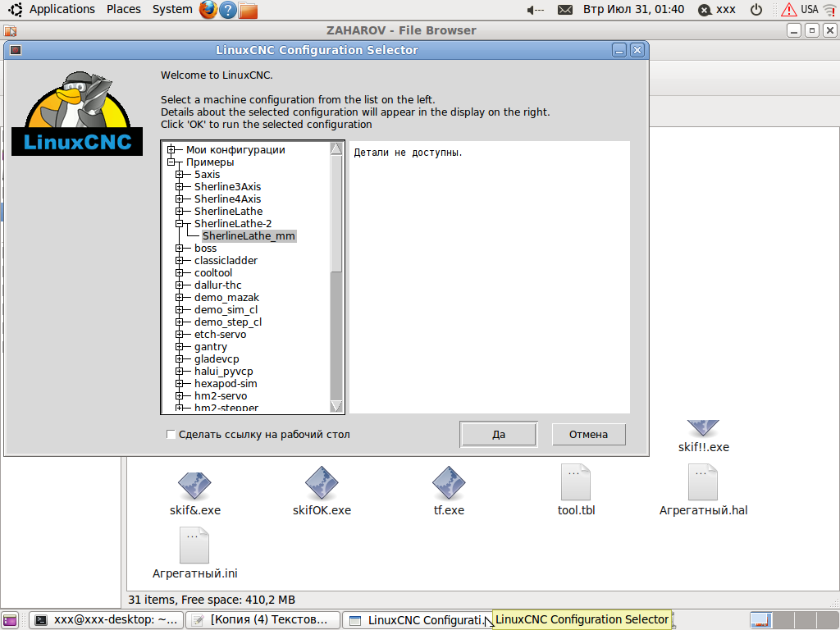
Task: Click '31 items, Free space: 410,2 MB' status
Action: [x=212, y=600]
